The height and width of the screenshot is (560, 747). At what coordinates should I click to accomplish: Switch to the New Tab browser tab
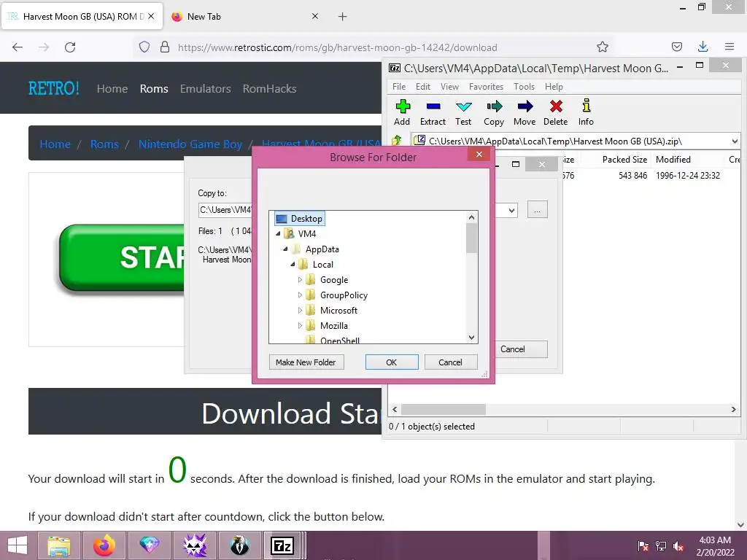click(x=244, y=17)
